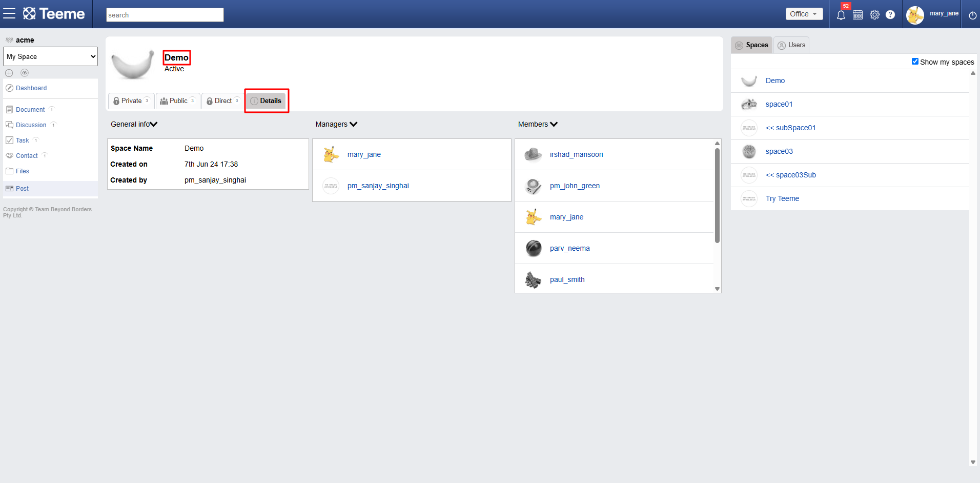Switch to the Public tab
980x483 pixels.
tap(178, 101)
